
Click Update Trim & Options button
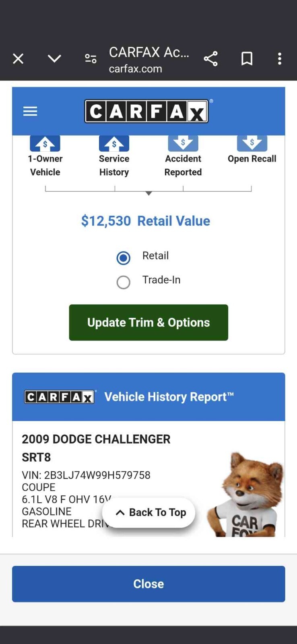(x=148, y=322)
